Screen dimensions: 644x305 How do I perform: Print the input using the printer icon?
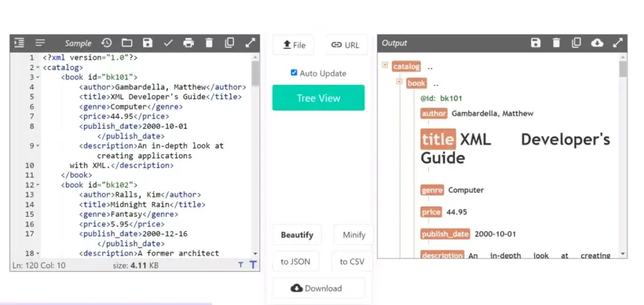coord(189,43)
